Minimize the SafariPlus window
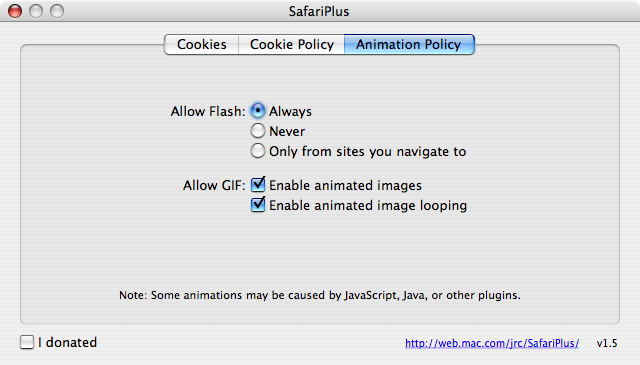 pos(36,11)
